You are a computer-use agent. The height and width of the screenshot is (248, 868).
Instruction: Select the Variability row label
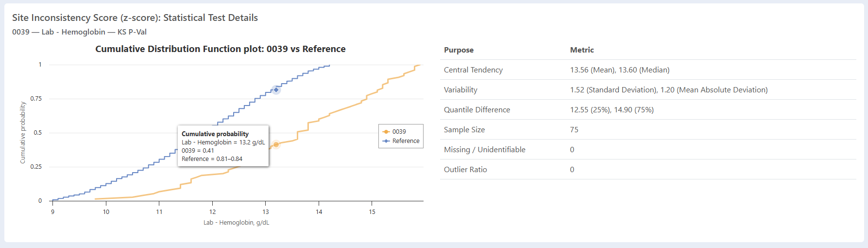(x=460, y=90)
